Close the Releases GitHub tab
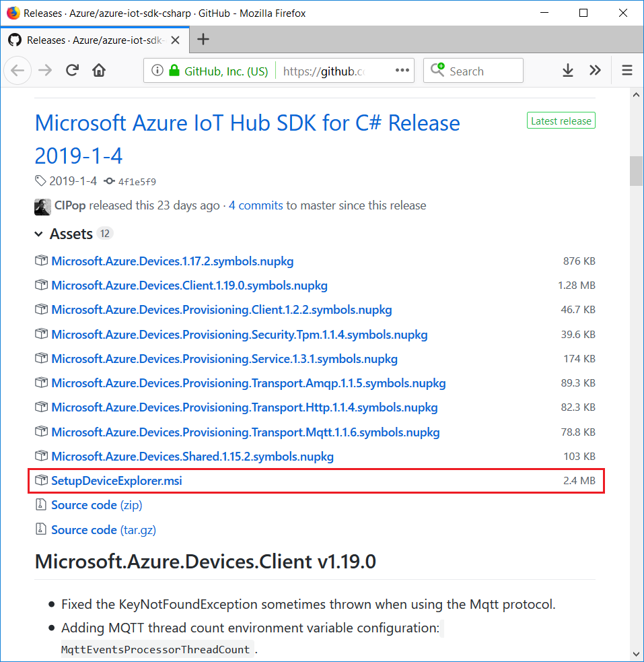The width and height of the screenshot is (644, 662). pyautogui.click(x=176, y=40)
